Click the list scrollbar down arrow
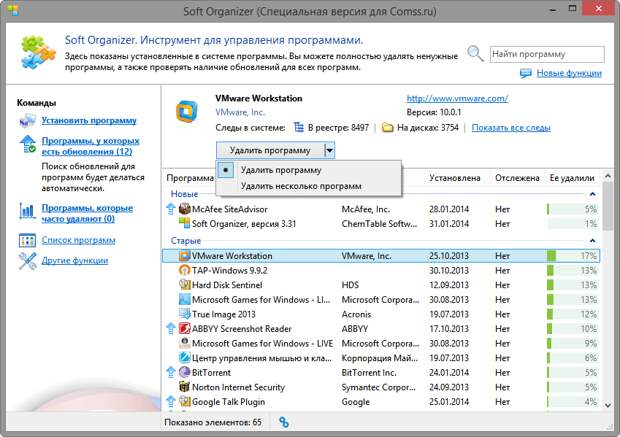 click(608, 405)
